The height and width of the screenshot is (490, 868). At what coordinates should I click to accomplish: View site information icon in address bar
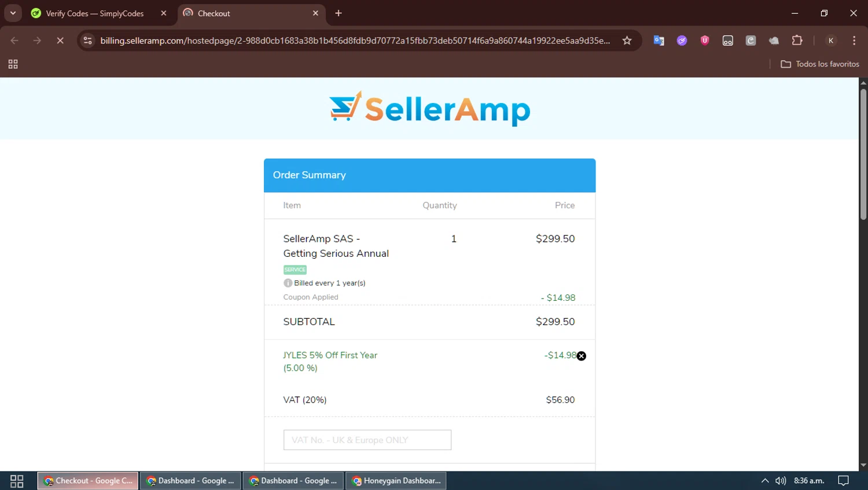(x=87, y=40)
